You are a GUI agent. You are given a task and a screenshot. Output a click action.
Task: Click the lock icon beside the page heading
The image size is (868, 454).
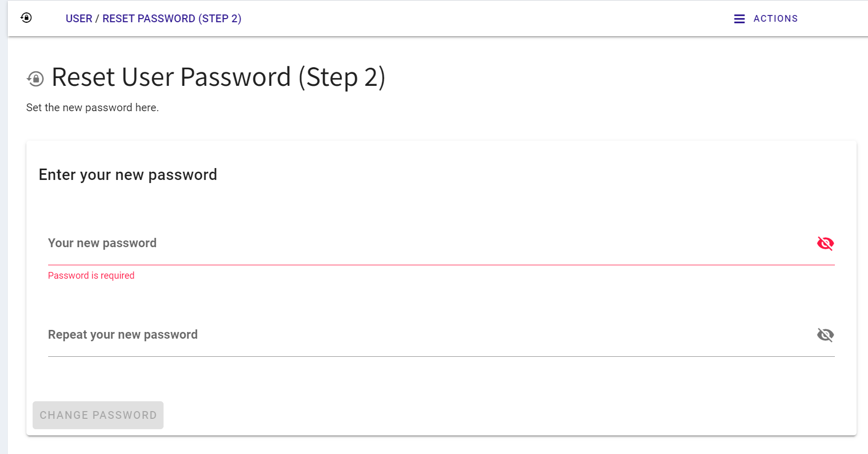[x=36, y=79]
